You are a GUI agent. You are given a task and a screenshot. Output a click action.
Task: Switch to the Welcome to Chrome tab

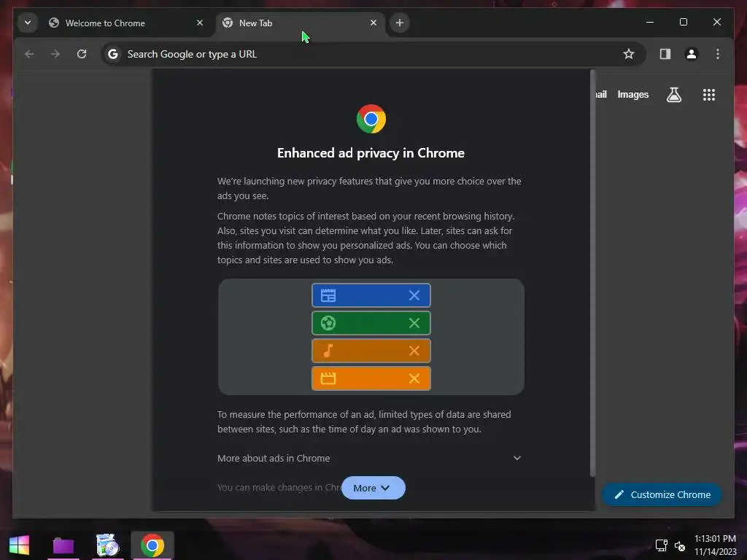tap(127, 23)
